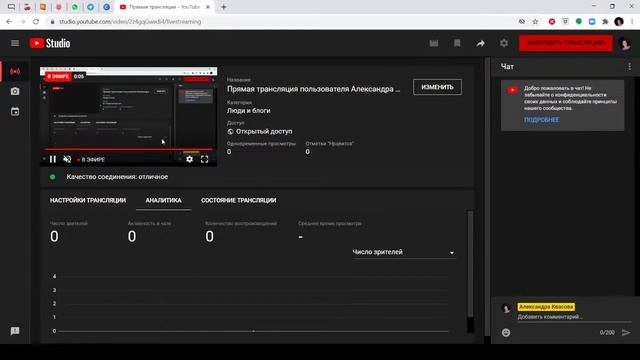Image resolution: width=640 pixels, height=360 pixels.
Task: Click the YouTube Studio logo
Action: (x=50, y=43)
